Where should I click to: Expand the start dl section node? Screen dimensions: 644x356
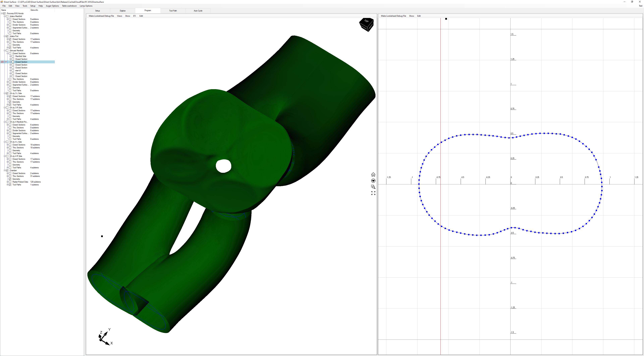10,71
